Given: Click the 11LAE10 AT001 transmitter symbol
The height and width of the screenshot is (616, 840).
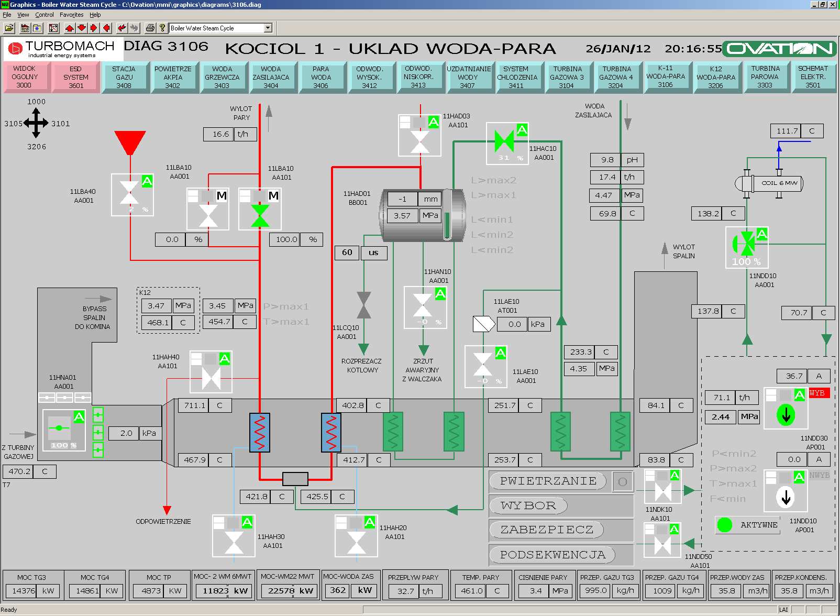Looking at the screenshot, I should point(483,324).
